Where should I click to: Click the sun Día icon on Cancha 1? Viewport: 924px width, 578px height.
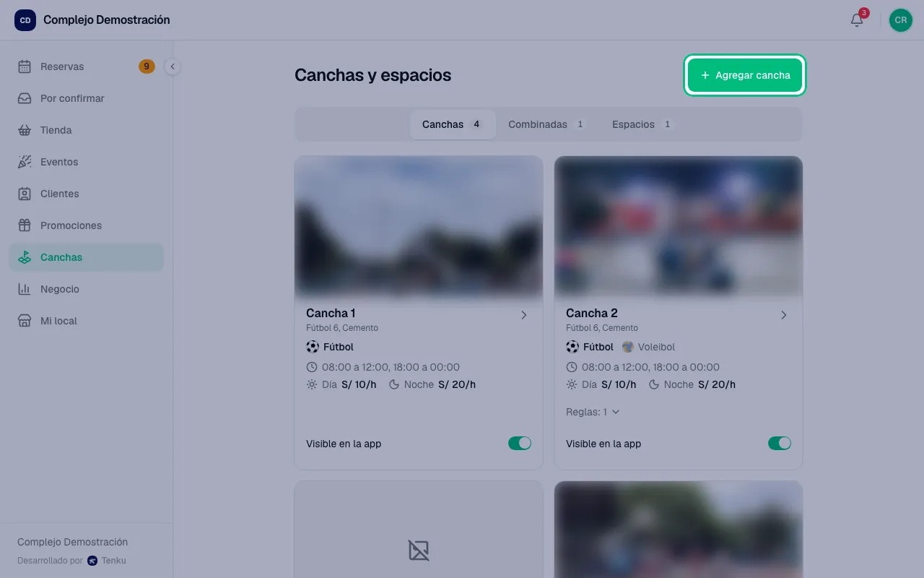pyautogui.click(x=312, y=384)
